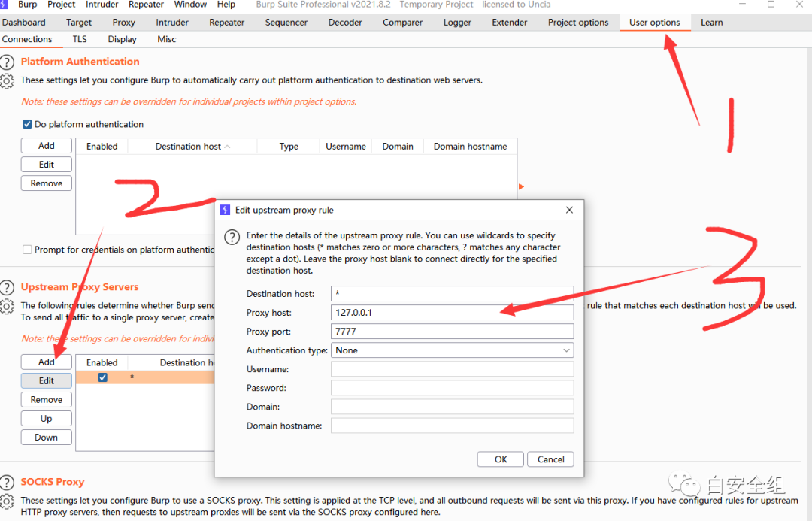Open Upstream Proxy Servers gear options

tap(8, 307)
